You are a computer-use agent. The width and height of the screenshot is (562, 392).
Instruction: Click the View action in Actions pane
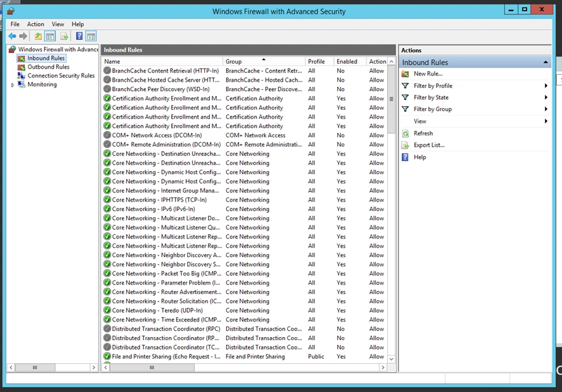[x=420, y=121]
